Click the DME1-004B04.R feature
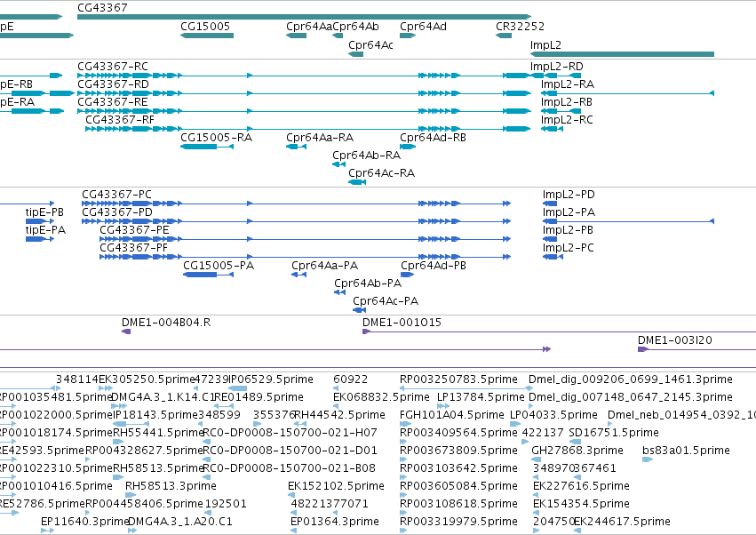 click(x=126, y=331)
